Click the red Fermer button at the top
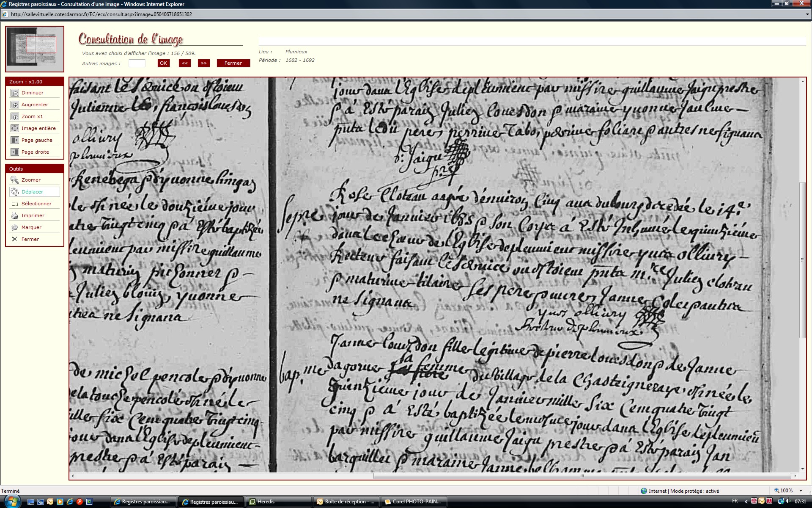The width and height of the screenshot is (812, 508). (233, 63)
